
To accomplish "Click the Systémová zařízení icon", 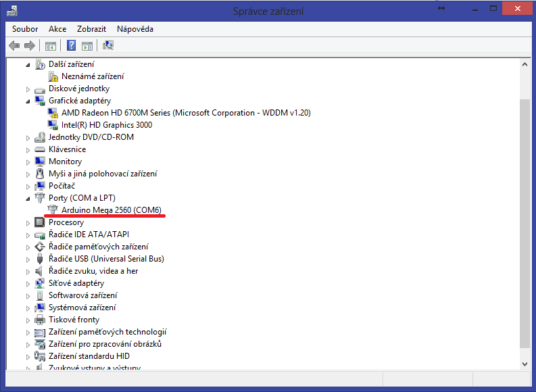I will (x=40, y=308).
